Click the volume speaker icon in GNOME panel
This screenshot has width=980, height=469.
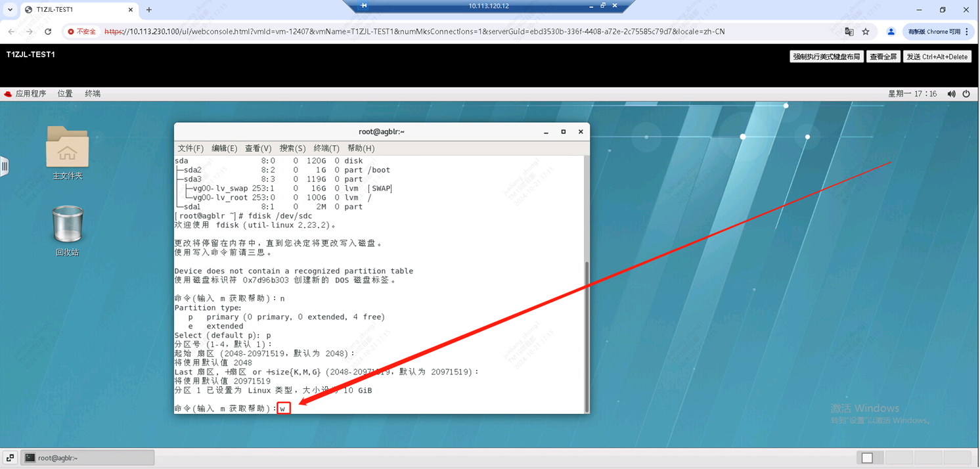coord(951,94)
